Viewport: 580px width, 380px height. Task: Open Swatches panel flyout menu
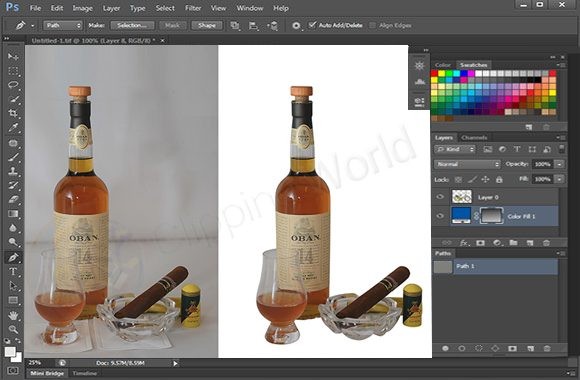562,65
